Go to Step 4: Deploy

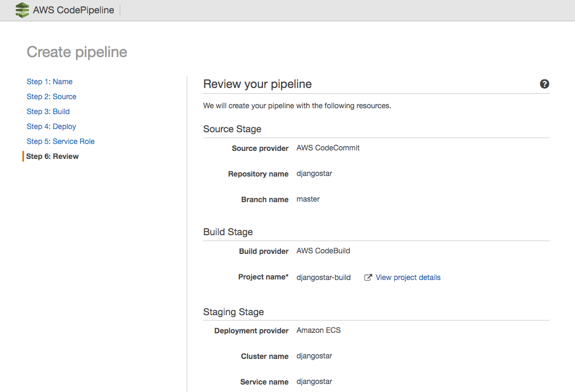coord(51,126)
